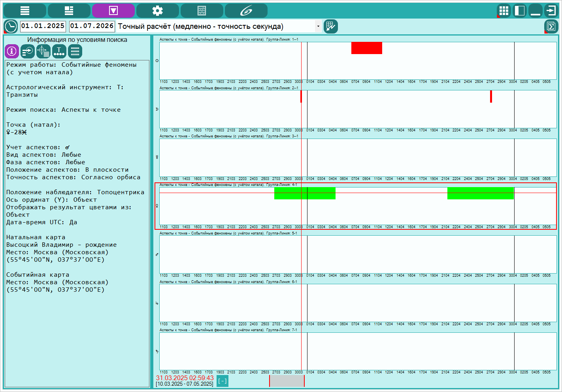The image size is (562, 392).
Task: Open the table sheet tab
Action: point(202,11)
